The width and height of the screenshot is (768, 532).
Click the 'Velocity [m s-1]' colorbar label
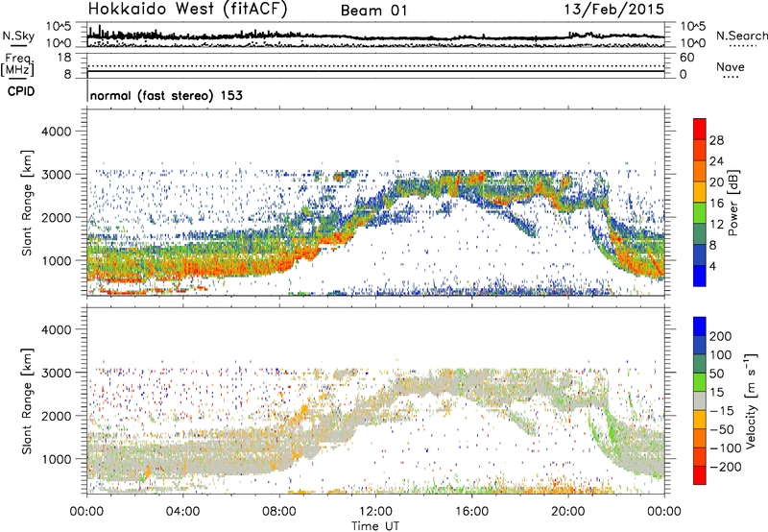pyautogui.click(x=750, y=400)
